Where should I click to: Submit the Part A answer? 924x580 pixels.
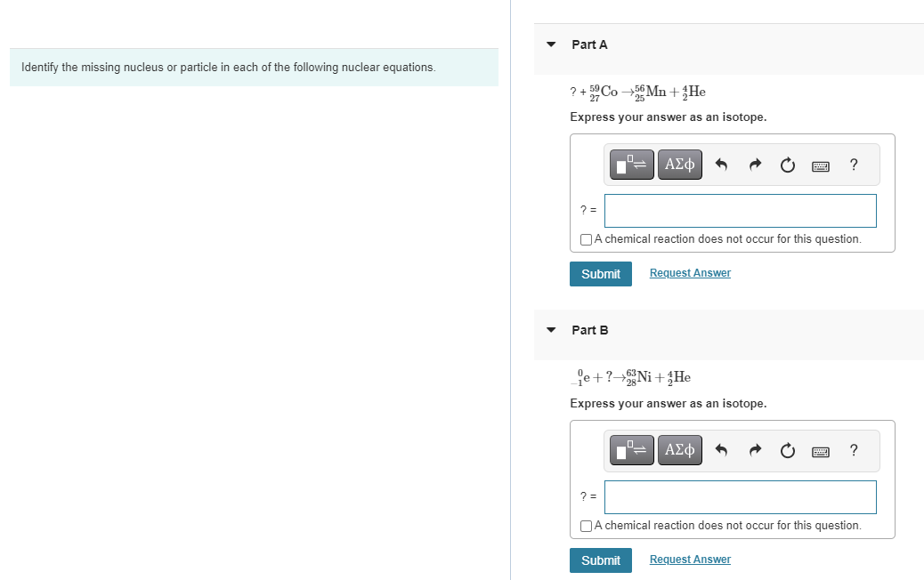pos(600,273)
